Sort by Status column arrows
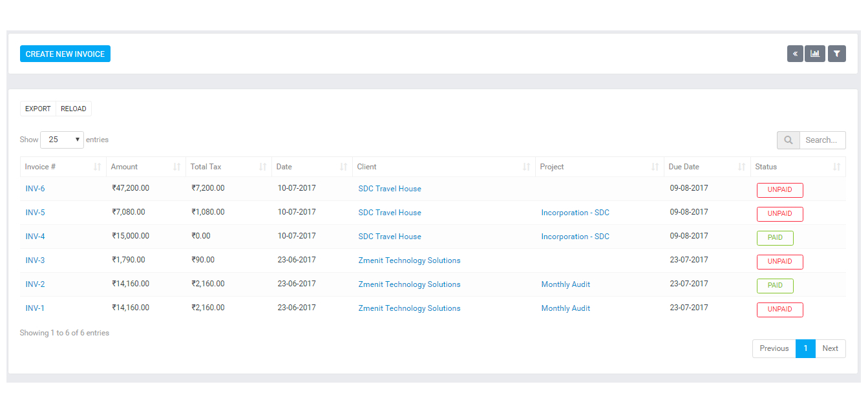Viewport: 868px width, 413px height. (836, 167)
